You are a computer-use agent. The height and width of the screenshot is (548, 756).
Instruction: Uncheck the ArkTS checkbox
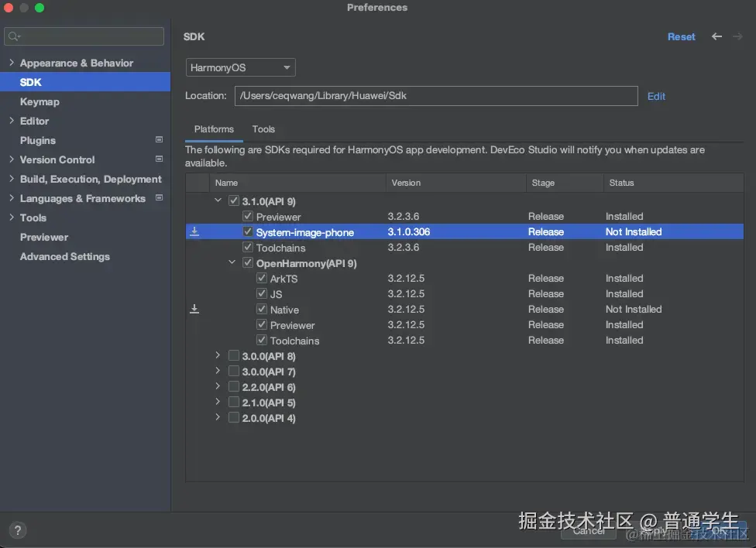[x=262, y=278]
